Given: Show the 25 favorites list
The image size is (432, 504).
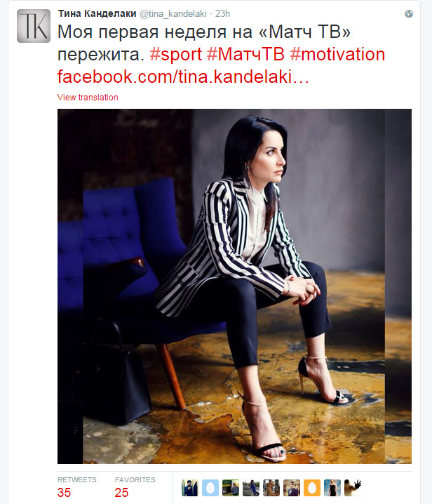Looking at the screenshot, I should tap(135, 487).
